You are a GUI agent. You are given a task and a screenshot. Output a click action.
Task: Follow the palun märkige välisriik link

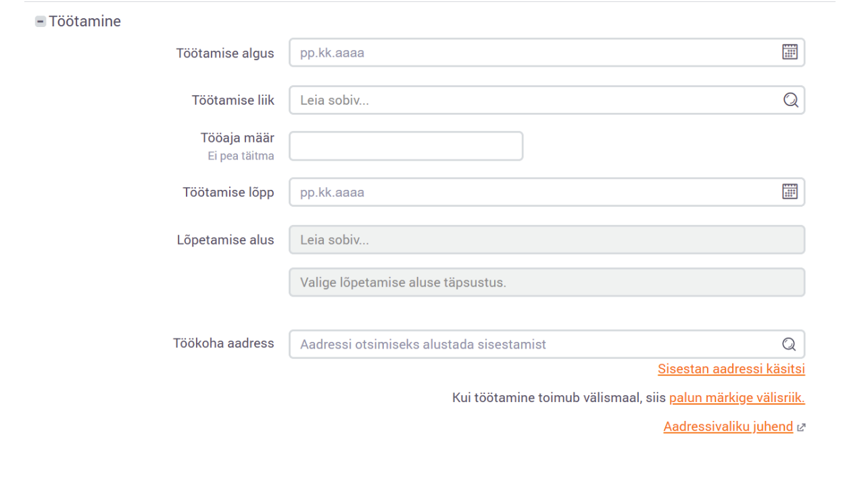pyautogui.click(x=737, y=399)
